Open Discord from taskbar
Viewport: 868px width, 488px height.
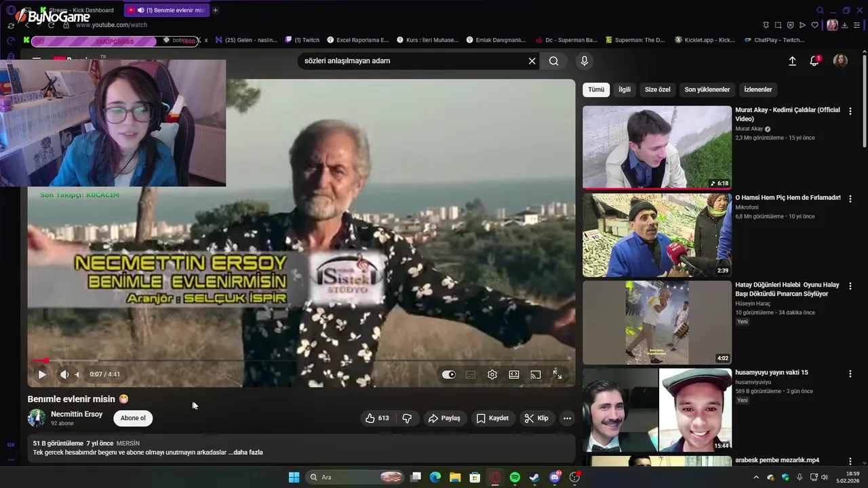[x=555, y=477]
